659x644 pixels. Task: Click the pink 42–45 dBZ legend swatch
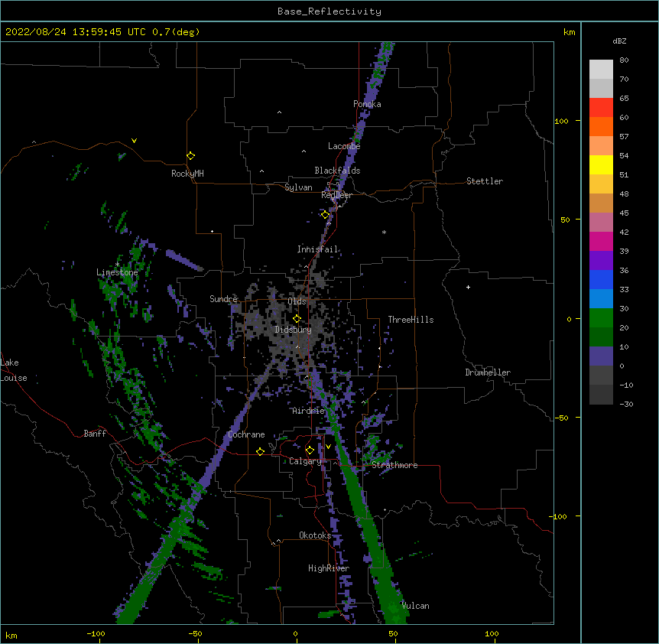pyautogui.click(x=601, y=223)
